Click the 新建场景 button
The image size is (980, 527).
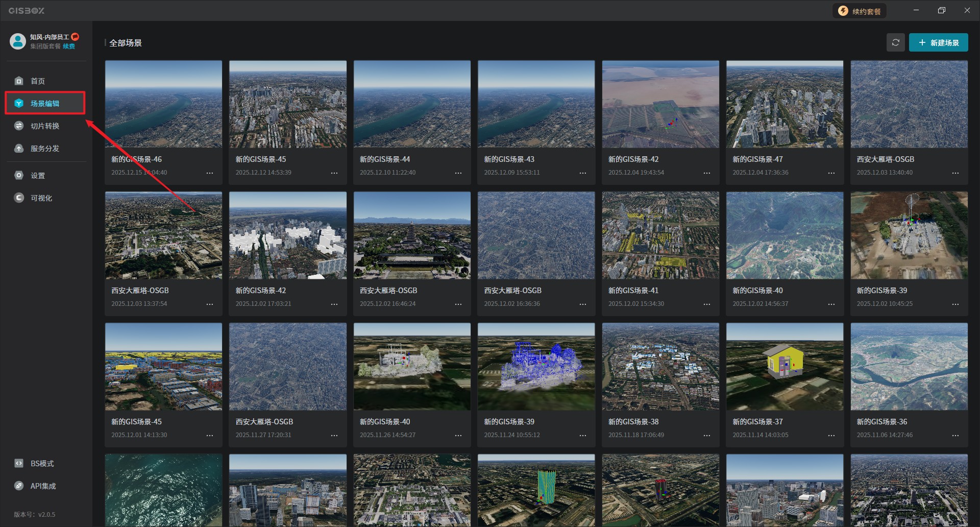tap(938, 42)
